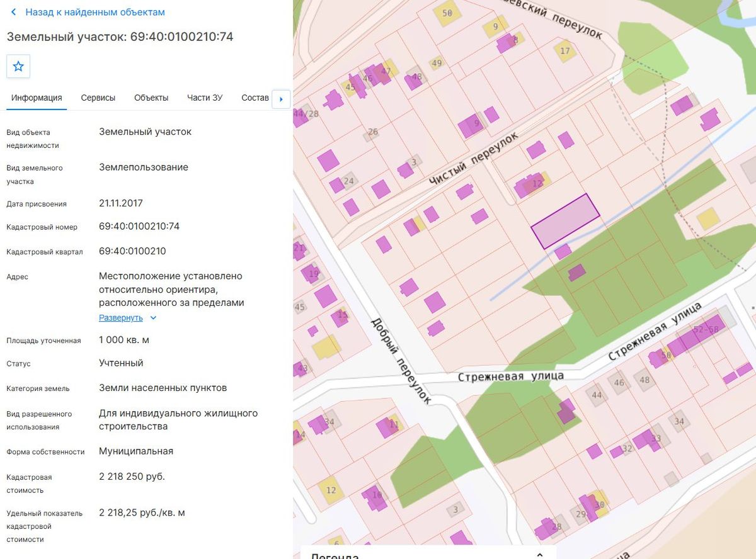Click house number 19 on map

pyautogui.click(x=314, y=274)
